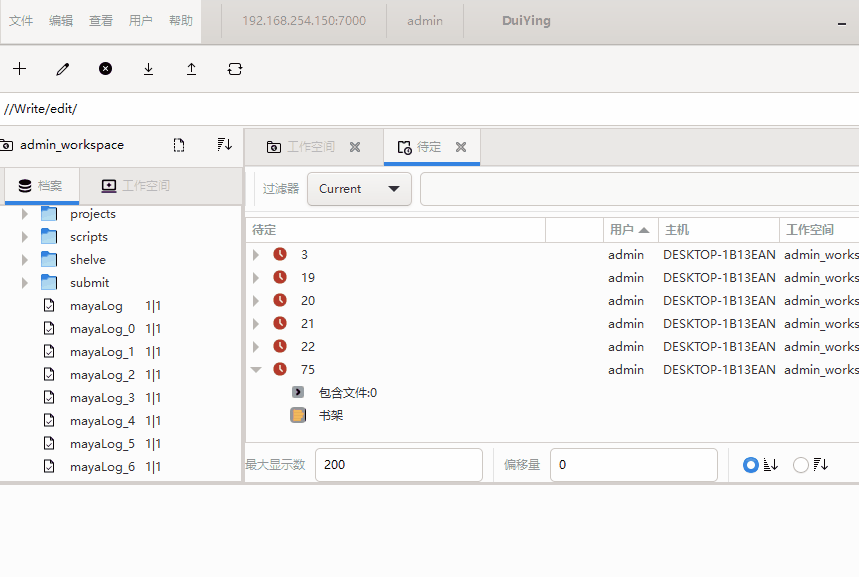Screen dimensions: 859x577
Task: Select the ascending sort radio button
Action: coord(751,465)
